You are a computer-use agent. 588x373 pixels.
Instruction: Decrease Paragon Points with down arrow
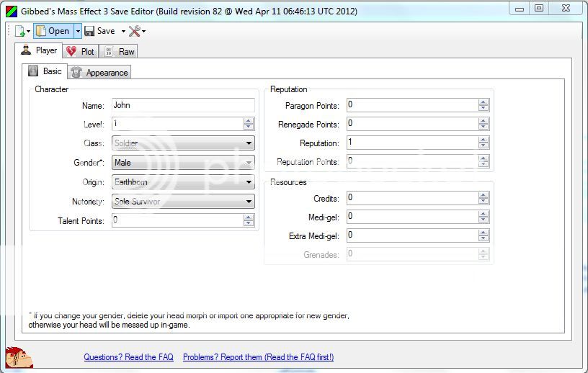coord(484,108)
